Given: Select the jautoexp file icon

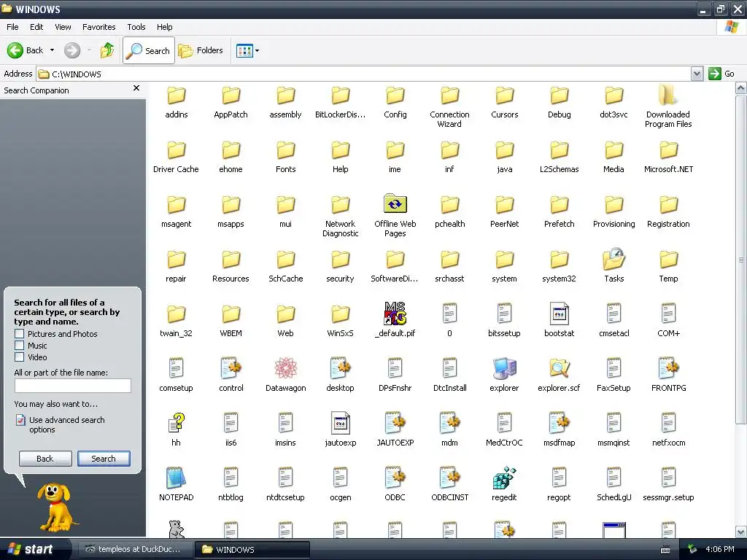Looking at the screenshot, I should tap(340, 423).
